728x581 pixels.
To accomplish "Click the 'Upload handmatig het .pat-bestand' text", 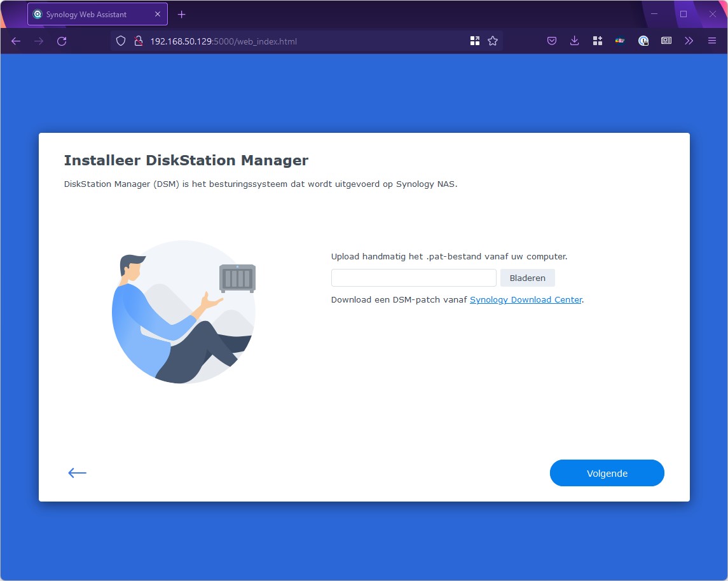I will (x=450, y=257).
